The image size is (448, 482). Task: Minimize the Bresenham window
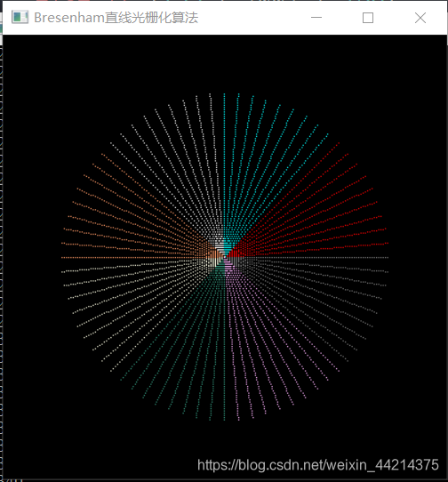(316, 18)
